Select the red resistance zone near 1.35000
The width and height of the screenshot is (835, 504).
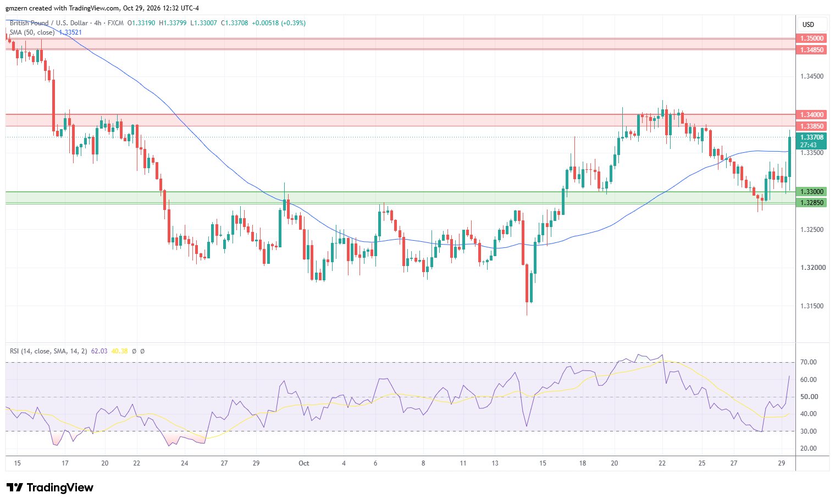click(400, 44)
